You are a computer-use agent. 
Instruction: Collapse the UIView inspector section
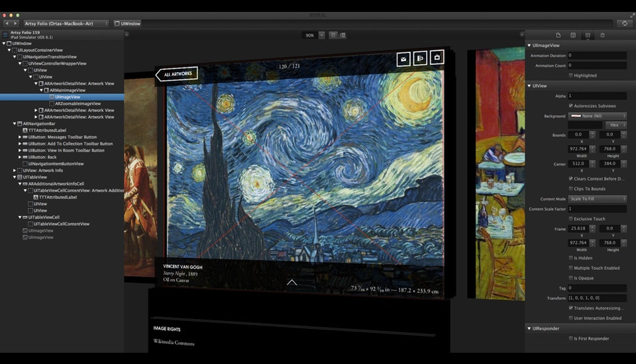coord(529,86)
